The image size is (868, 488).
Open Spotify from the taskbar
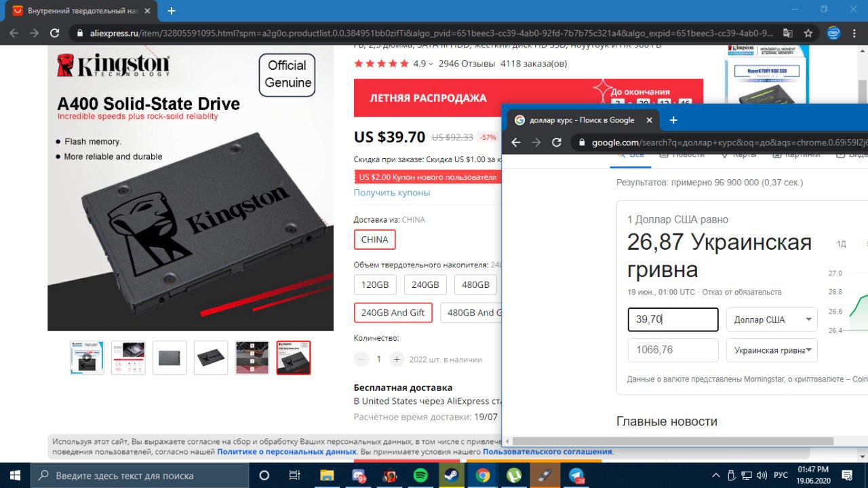[420, 475]
